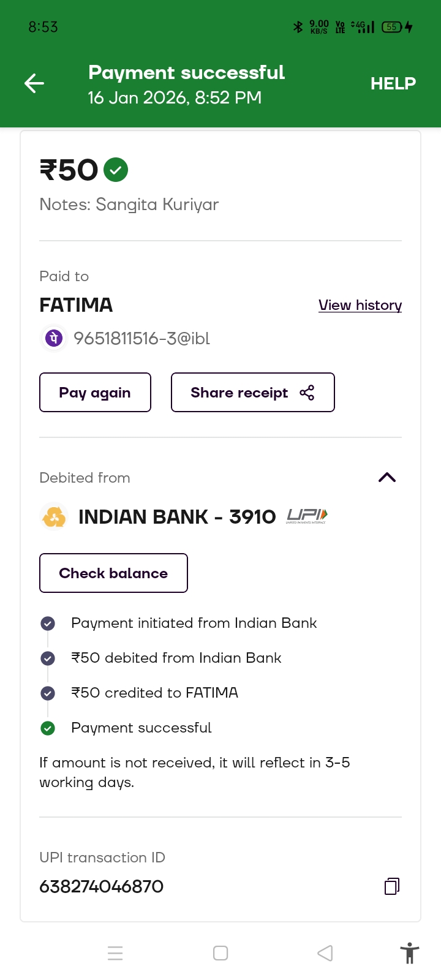Tap the green Payment successful status checkmark
The width and height of the screenshot is (441, 980).
(48, 728)
